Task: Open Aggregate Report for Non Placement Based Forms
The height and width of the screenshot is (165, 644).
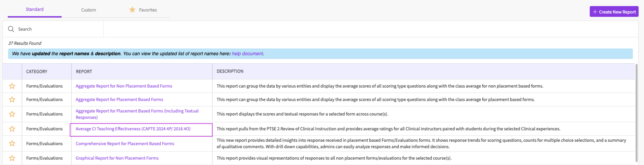Action: coord(124,86)
